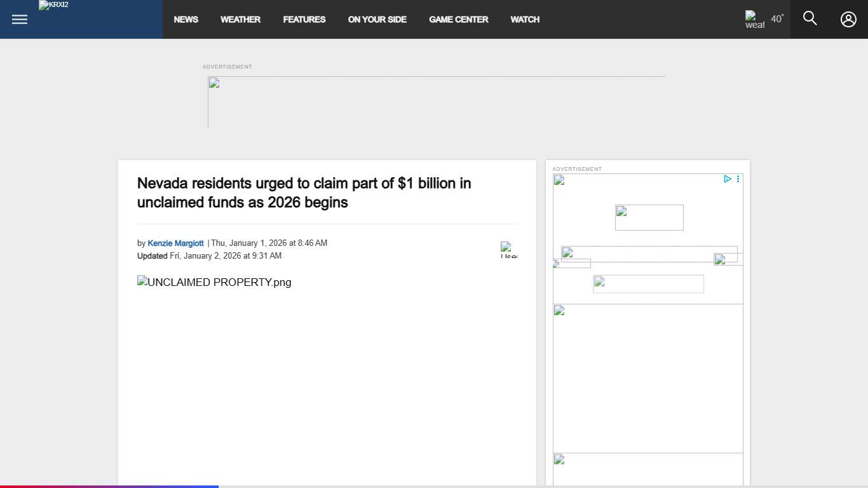Expand the Game Center menu
The width and height of the screenshot is (868, 488).
(458, 20)
